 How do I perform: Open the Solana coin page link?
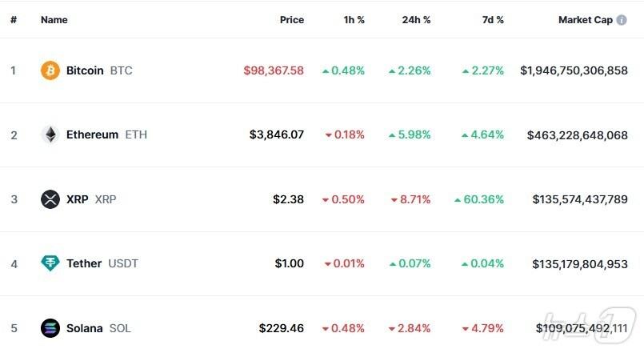click(85, 328)
